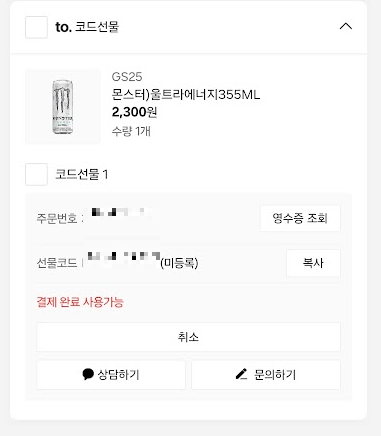Viewport: 381px width, 436px height.
Task: Click the GS25 brand name
Action: click(x=127, y=77)
